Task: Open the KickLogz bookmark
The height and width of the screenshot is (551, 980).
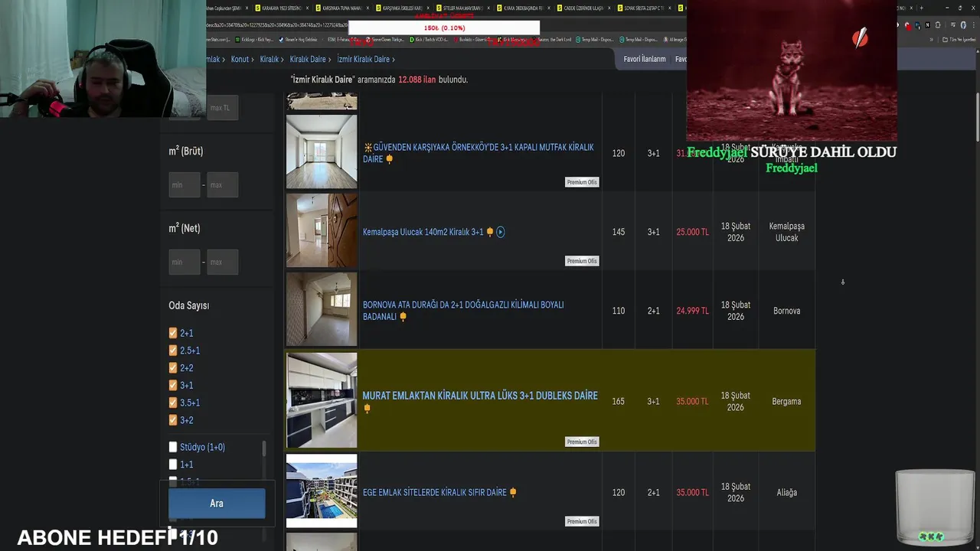Action: click(253, 40)
